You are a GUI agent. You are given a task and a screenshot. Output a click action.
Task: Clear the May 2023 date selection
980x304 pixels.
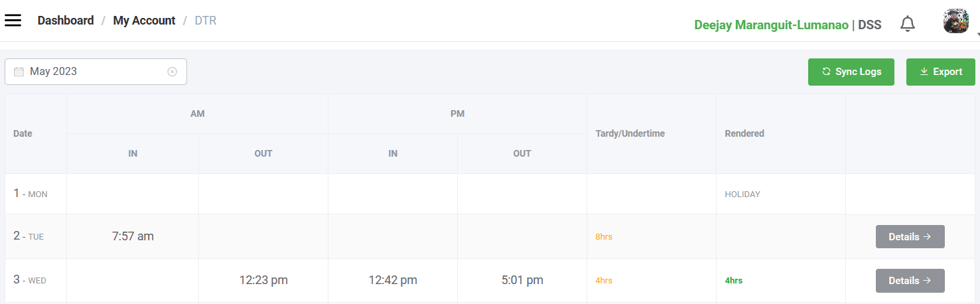173,72
